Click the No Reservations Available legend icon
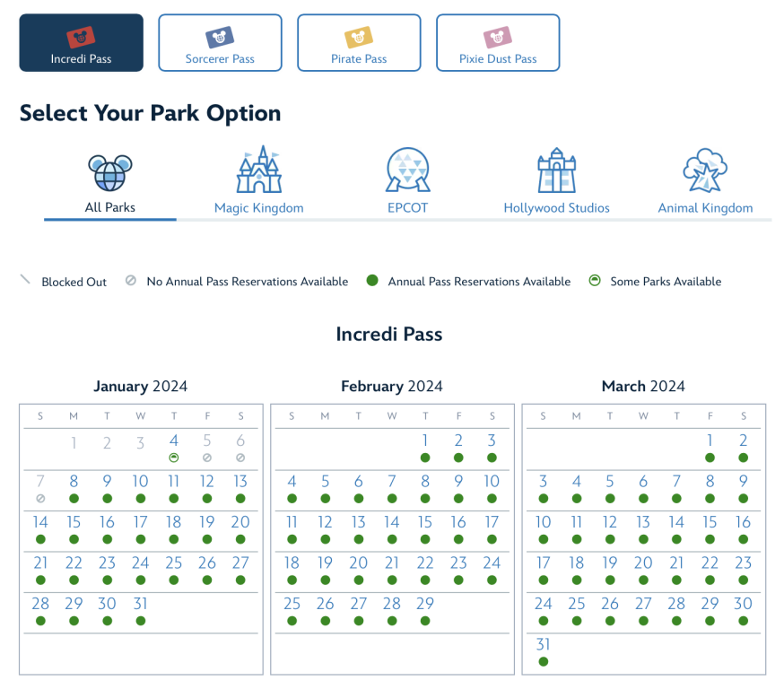 coord(130,281)
